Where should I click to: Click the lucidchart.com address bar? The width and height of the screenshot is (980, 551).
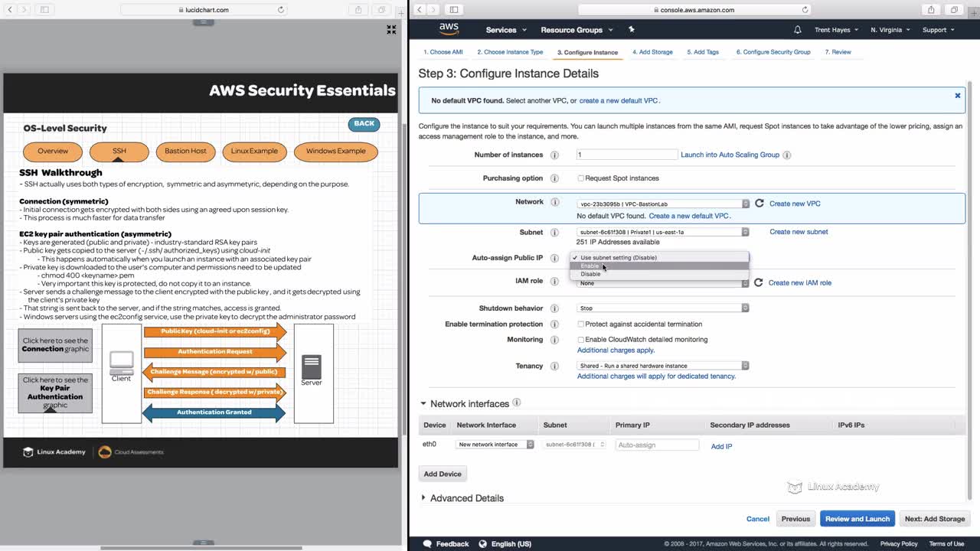(203, 10)
